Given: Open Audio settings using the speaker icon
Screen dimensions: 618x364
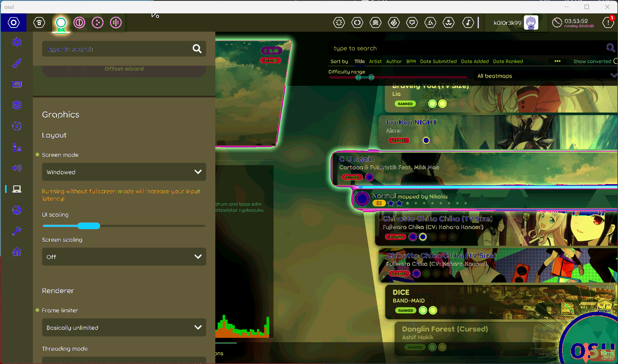Looking at the screenshot, I should coord(17,168).
